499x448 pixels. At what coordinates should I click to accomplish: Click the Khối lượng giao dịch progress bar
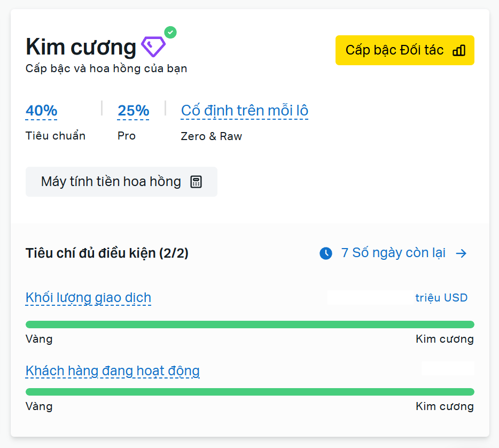click(x=250, y=325)
